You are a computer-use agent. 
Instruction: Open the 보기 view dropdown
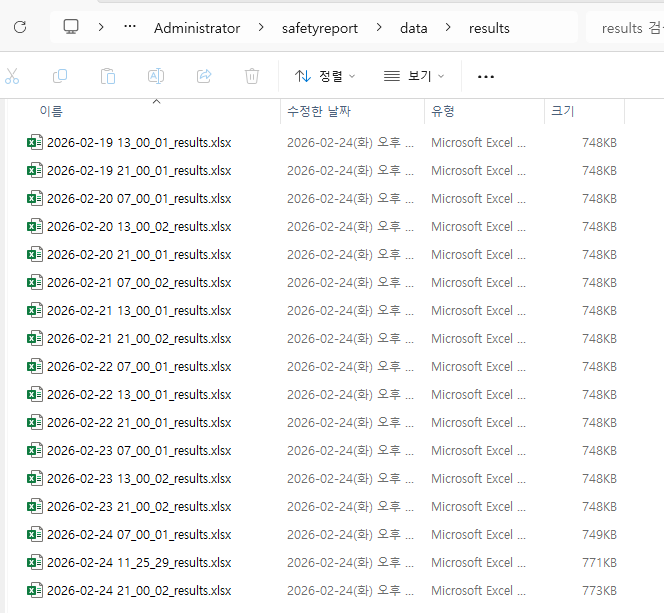(x=413, y=76)
